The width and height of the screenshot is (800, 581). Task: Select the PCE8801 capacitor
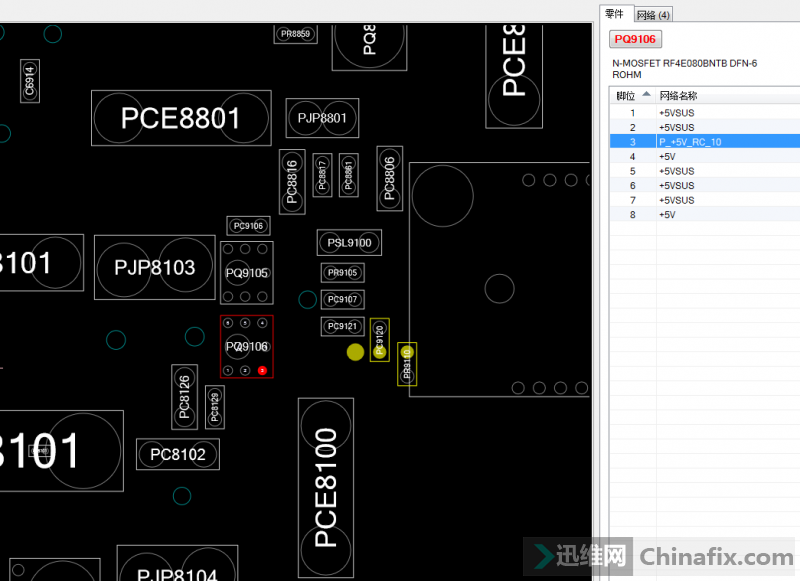pos(181,118)
